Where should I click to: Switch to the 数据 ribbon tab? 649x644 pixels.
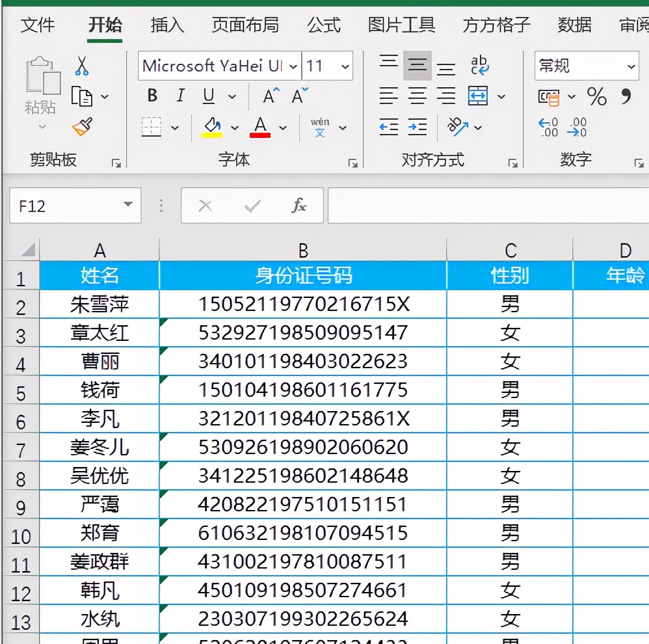pyautogui.click(x=575, y=25)
